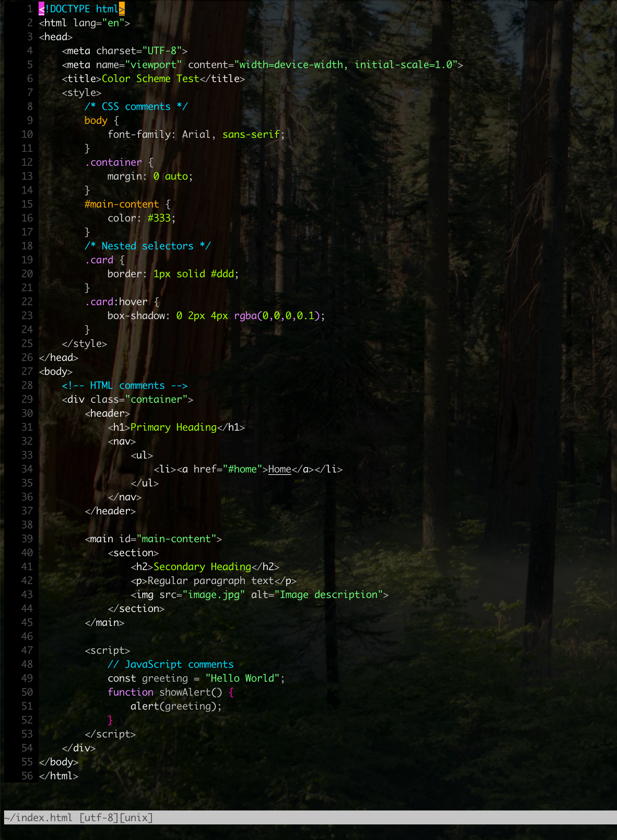Click the closing div tag on line 54
Image resolution: width=617 pixels, height=840 pixels.
[x=79, y=748]
